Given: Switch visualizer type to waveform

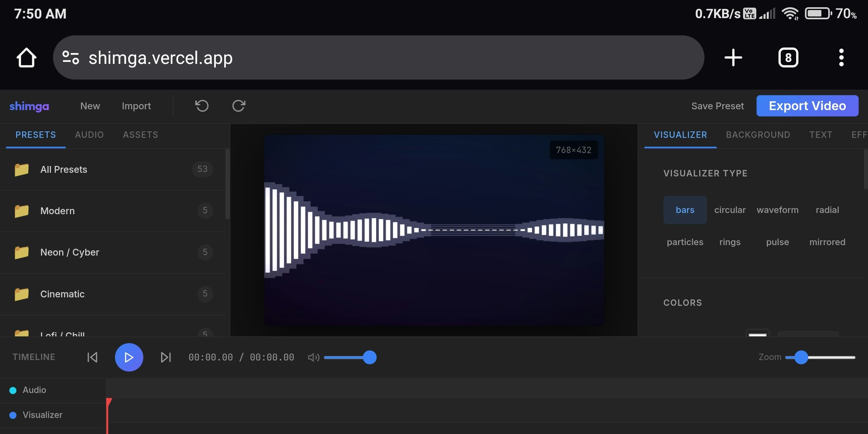Looking at the screenshot, I should (x=777, y=210).
